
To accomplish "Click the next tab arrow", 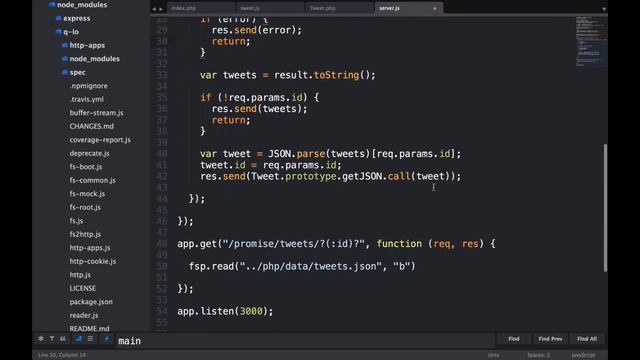I will click(161, 9).
